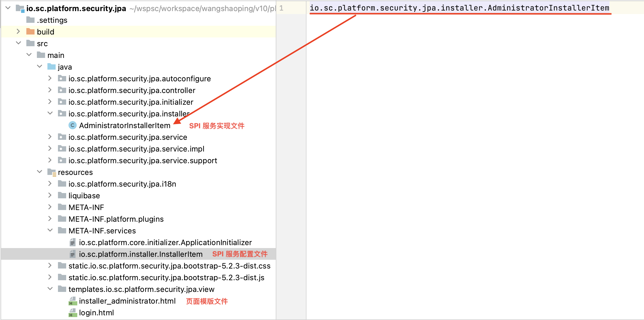Click the login.html file icon
Viewport: 644px width, 320px height.
(x=72, y=312)
